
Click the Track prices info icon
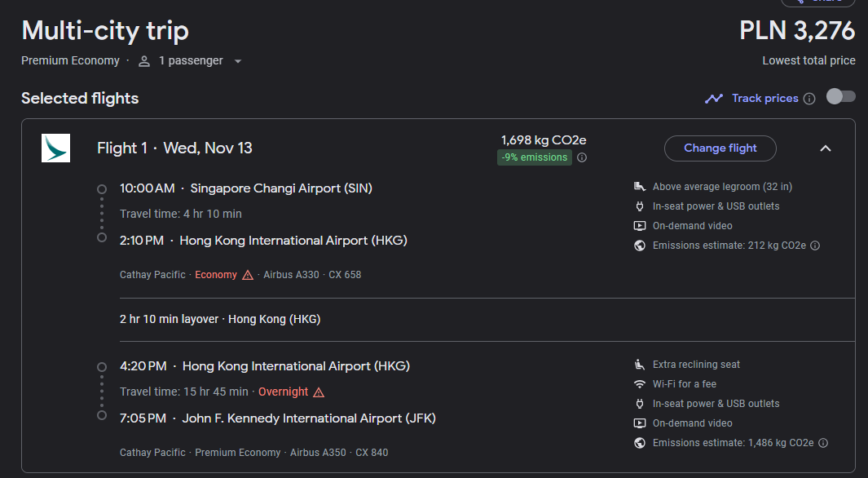(809, 99)
